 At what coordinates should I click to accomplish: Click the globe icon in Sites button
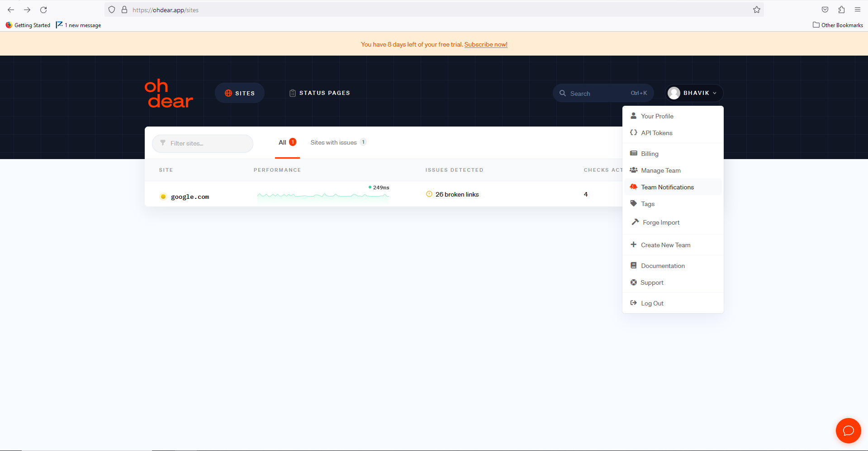pyautogui.click(x=228, y=93)
